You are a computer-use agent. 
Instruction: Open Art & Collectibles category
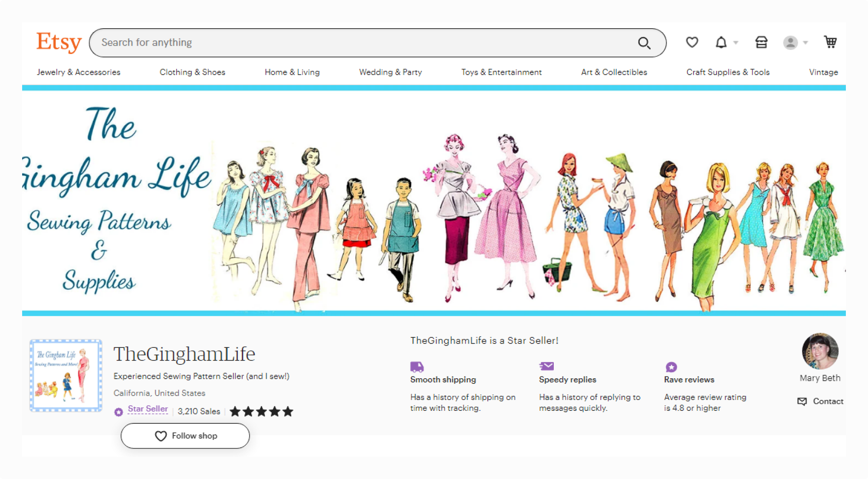614,72
